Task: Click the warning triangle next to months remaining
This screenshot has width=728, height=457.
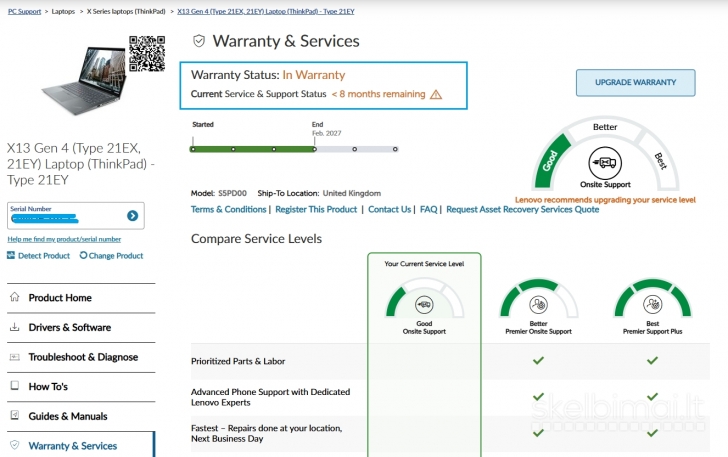Action: [436, 94]
